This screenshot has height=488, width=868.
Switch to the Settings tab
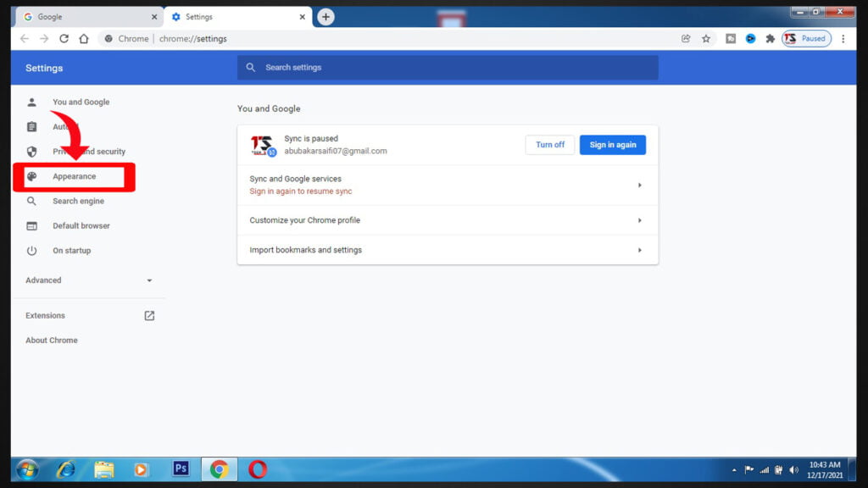[x=238, y=17]
